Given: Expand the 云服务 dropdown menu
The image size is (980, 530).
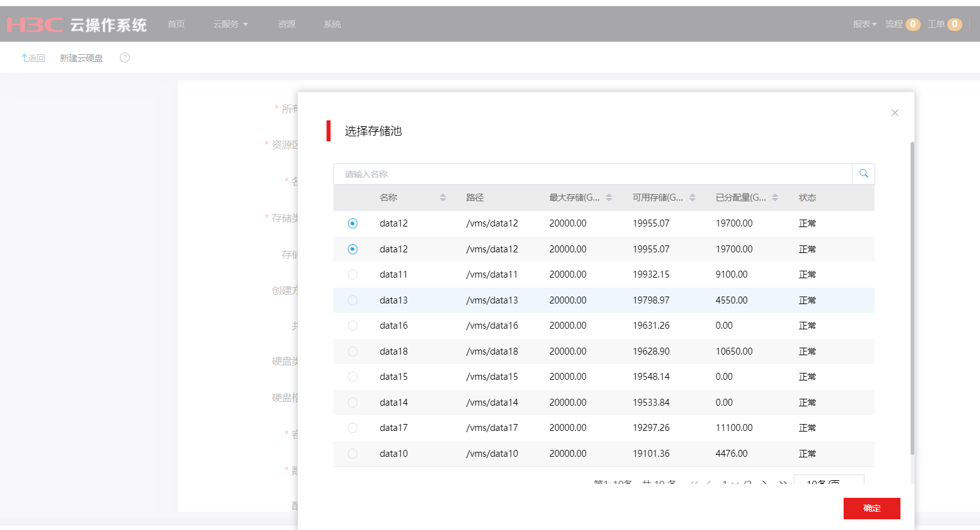Looking at the screenshot, I should pyautogui.click(x=230, y=24).
